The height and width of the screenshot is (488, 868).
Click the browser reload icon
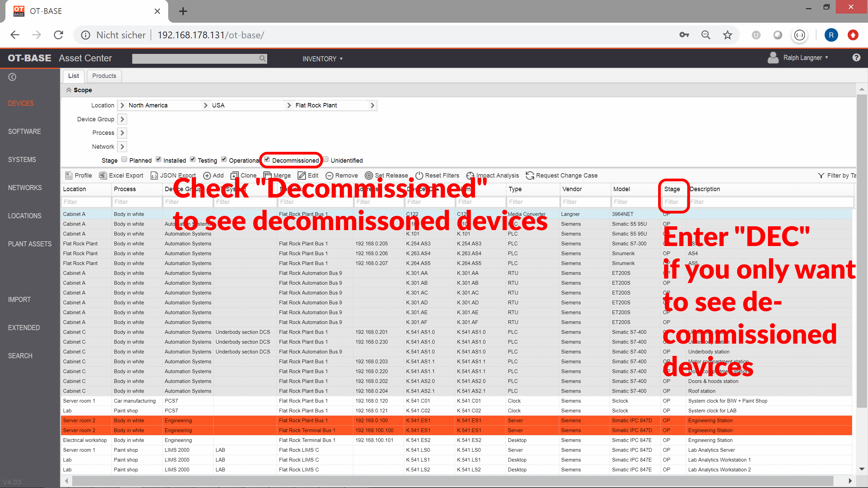(58, 35)
